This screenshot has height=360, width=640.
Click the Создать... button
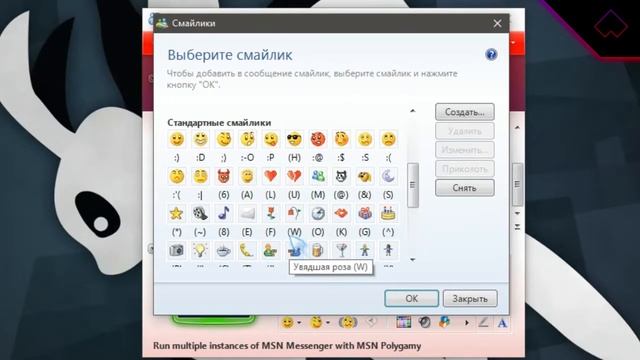tap(464, 112)
